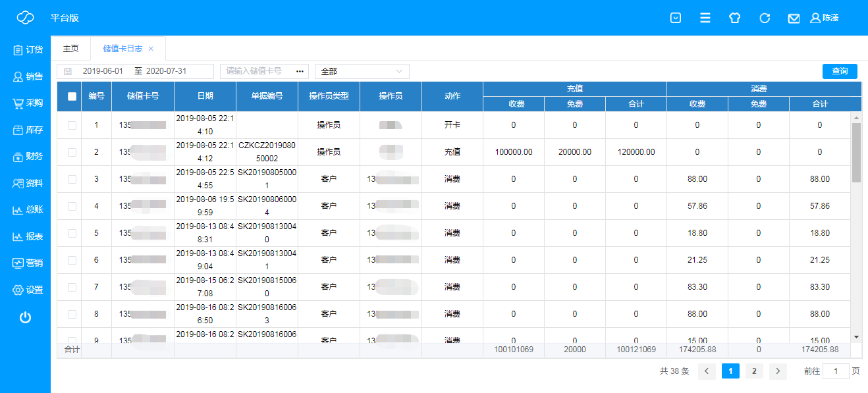Click the calendar icon in date field
The height and width of the screenshot is (393, 868).
click(x=68, y=71)
